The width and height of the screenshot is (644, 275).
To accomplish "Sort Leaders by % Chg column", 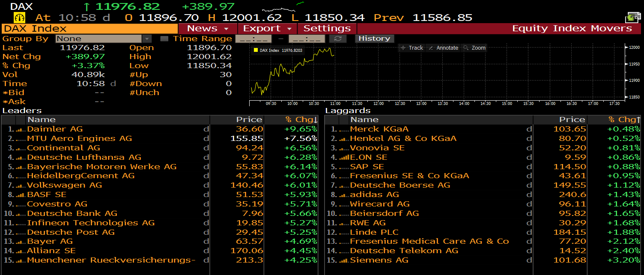I will [x=291, y=120].
